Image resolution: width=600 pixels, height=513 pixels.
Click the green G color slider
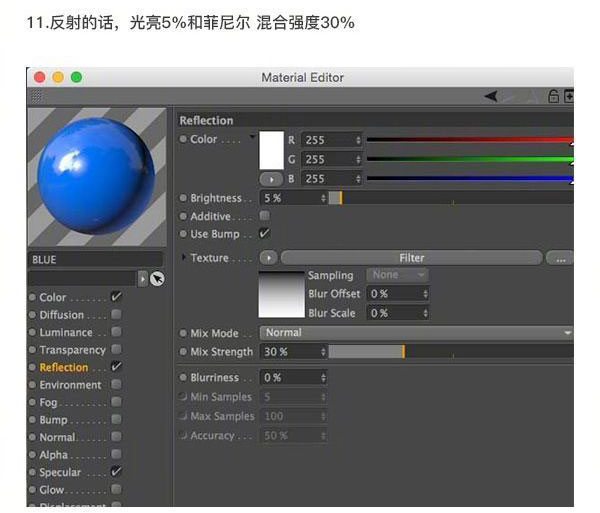pyautogui.click(x=470, y=159)
